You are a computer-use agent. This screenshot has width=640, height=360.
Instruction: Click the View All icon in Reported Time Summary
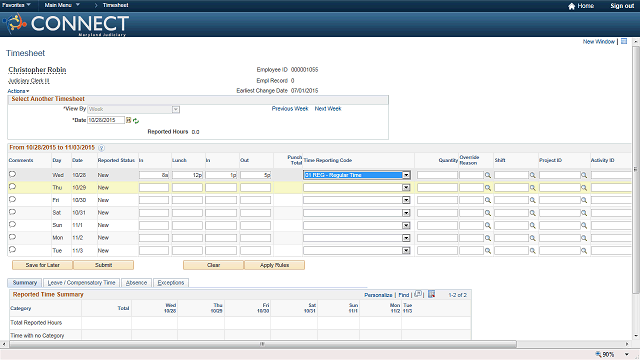tap(418, 294)
